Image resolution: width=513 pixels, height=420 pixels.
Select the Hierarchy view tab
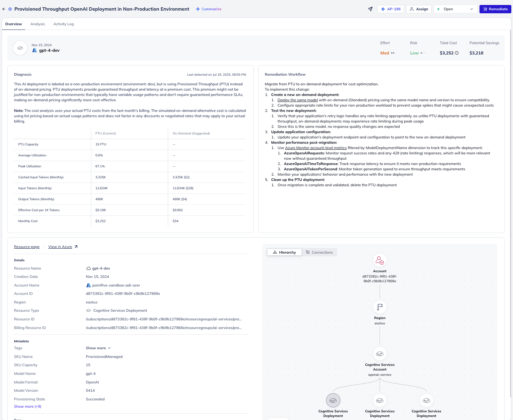(284, 252)
